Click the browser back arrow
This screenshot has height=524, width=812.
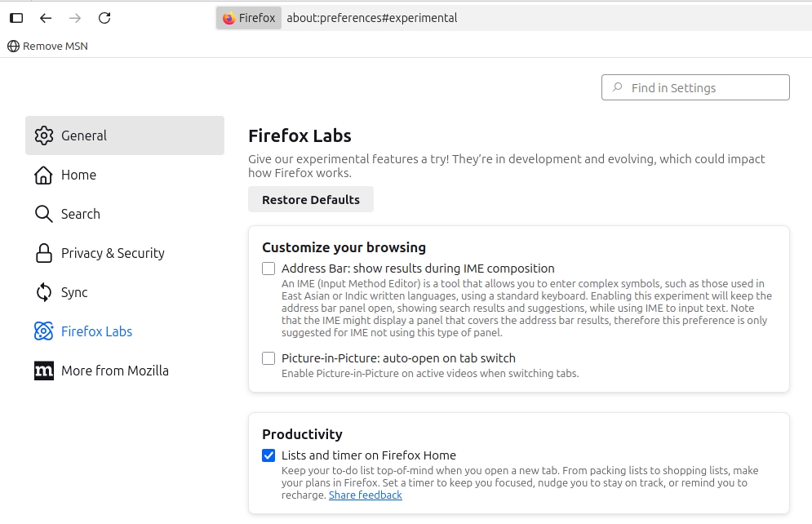(46, 17)
